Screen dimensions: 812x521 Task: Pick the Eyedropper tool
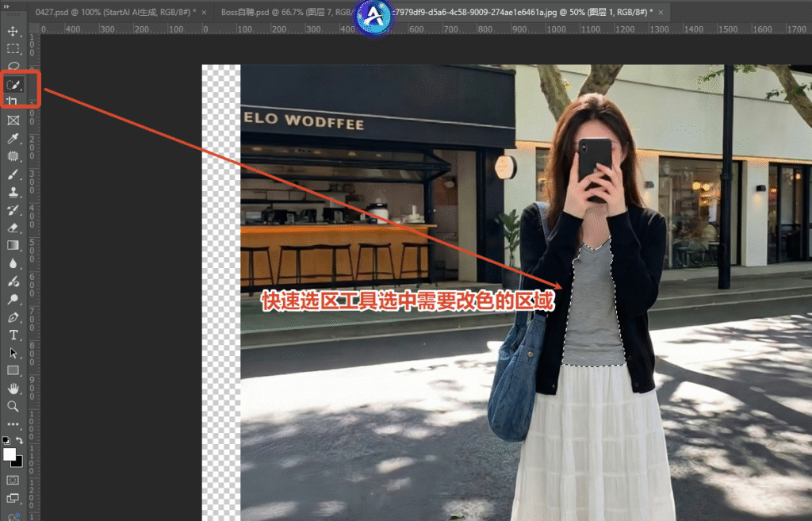point(13,139)
